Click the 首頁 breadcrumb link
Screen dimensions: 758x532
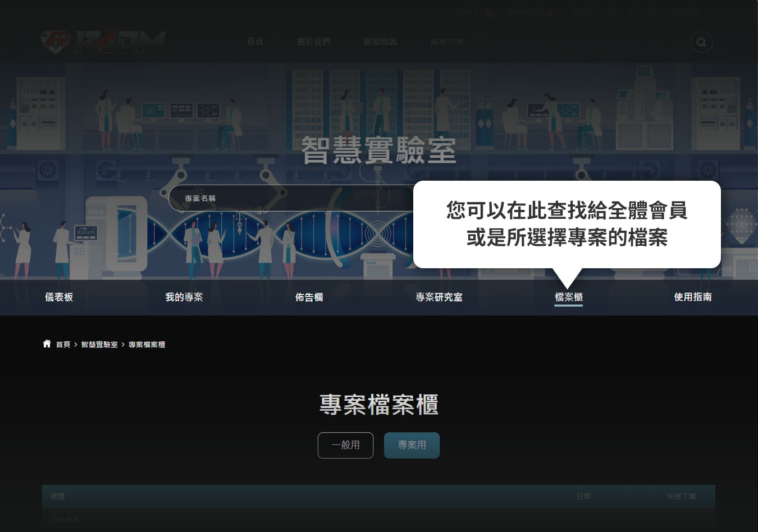point(63,345)
